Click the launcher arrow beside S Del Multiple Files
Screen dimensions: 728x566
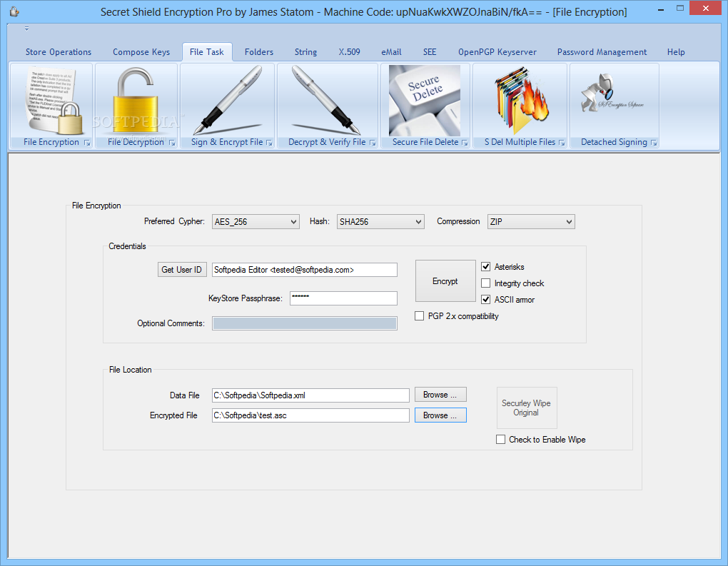click(x=562, y=143)
